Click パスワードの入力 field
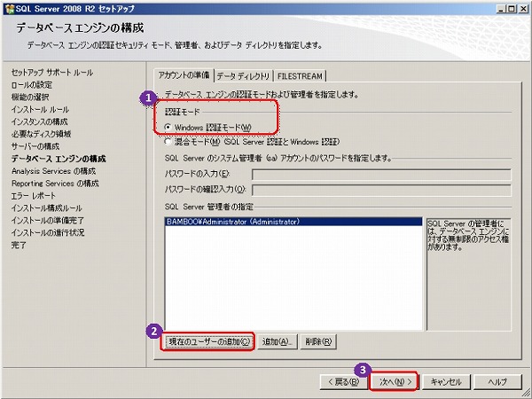This screenshot has height=399, width=532. (381, 175)
